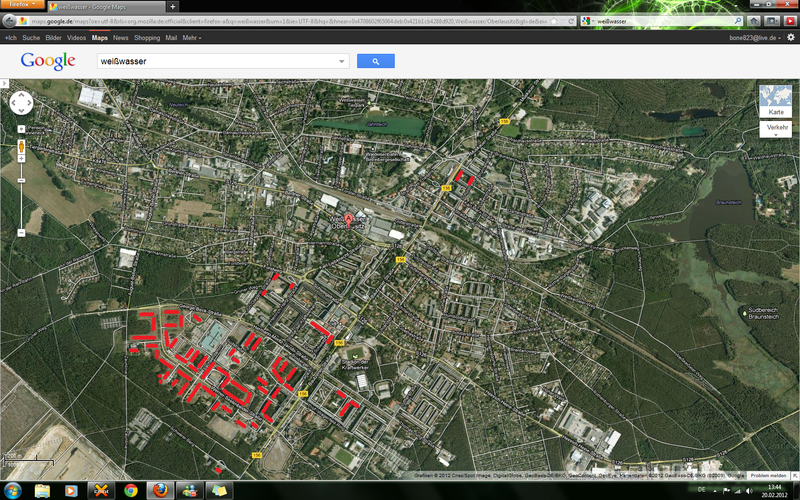The image size is (800, 500).
Task: Zoom out with the minus button
Action: click(x=21, y=233)
